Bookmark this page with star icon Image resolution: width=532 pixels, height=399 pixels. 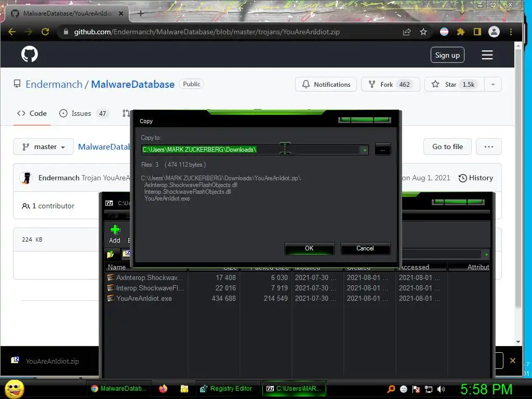(x=423, y=32)
